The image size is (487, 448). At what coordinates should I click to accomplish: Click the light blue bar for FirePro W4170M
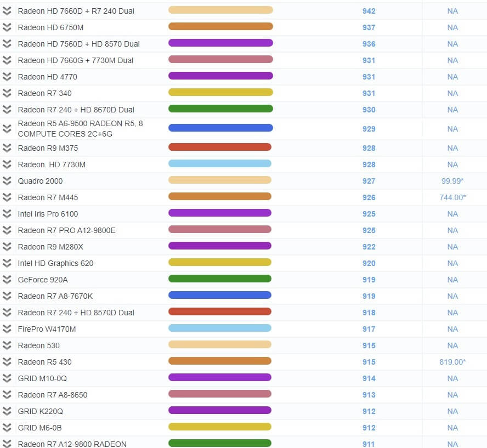pyautogui.click(x=219, y=328)
